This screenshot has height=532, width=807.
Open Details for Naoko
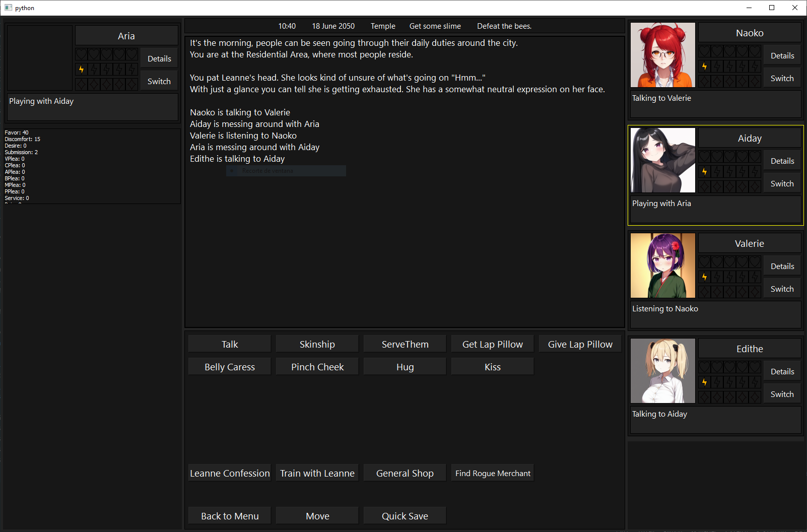pos(782,56)
